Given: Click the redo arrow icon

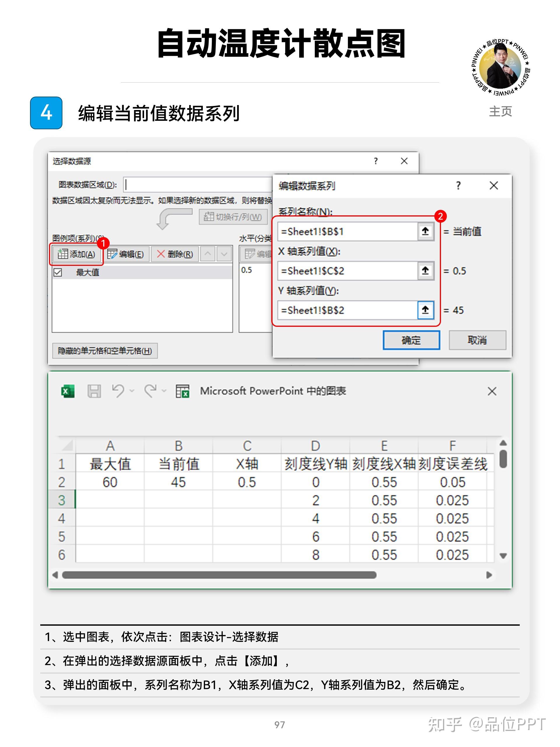Looking at the screenshot, I should coord(150,391).
